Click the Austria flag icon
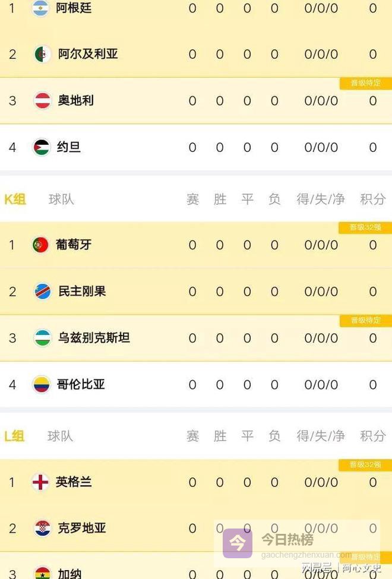 (42, 100)
